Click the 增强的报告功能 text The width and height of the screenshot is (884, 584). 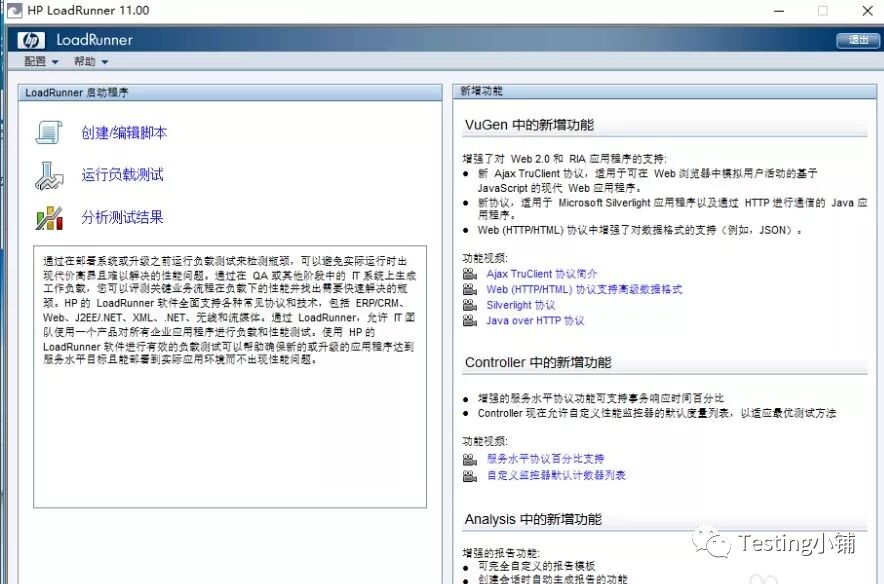tap(501, 553)
